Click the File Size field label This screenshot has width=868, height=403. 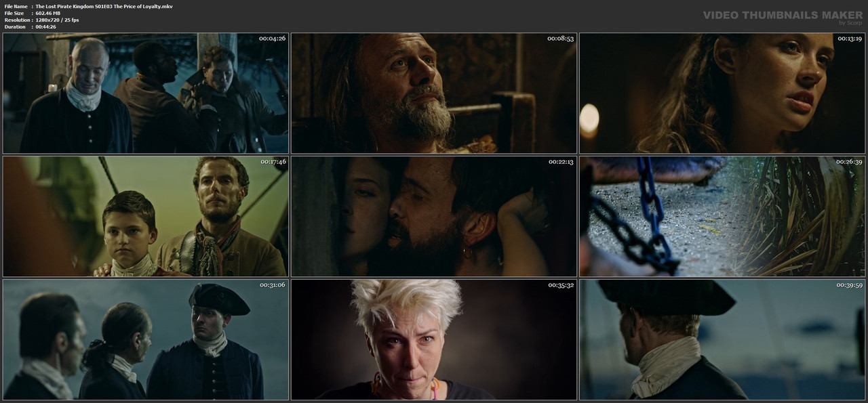(x=14, y=13)
